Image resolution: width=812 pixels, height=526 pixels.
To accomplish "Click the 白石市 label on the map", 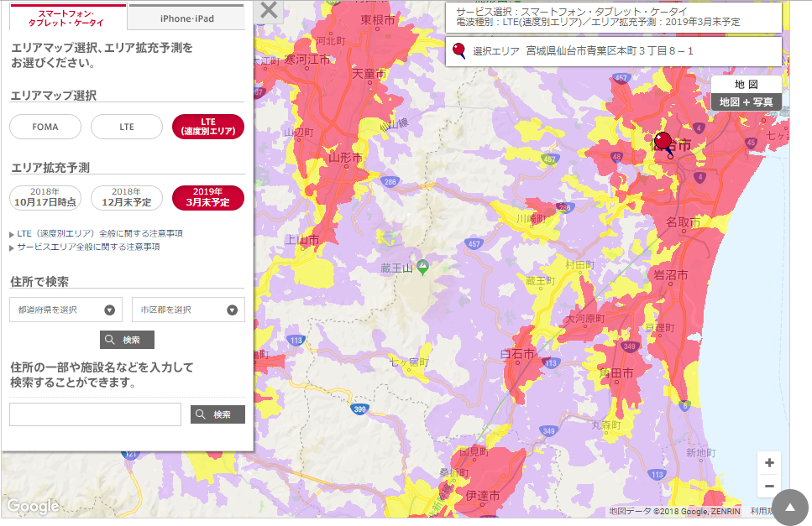I will coord(516,354).
